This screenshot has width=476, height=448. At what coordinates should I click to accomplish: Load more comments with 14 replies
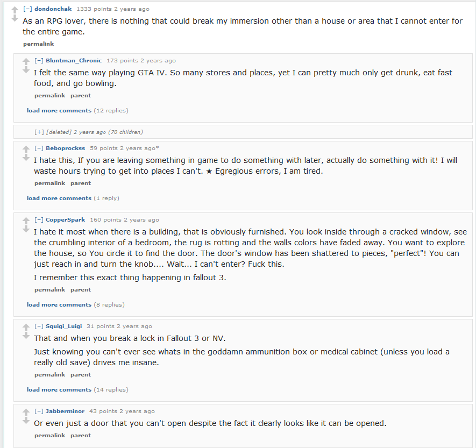coord(59,390)
